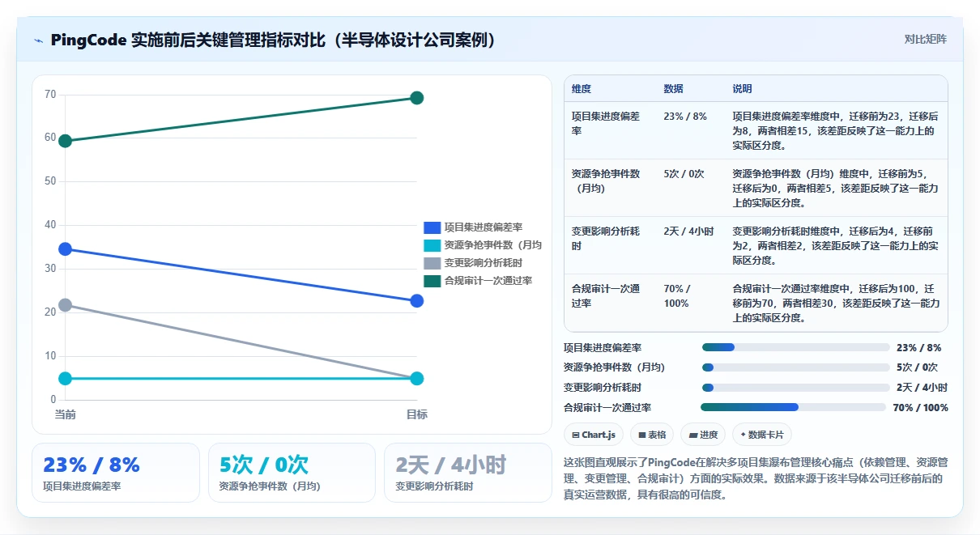The height and width of the screenshot is (535, 980).
Task: Click the gray data point at 当前
Action: pos(66,305)
